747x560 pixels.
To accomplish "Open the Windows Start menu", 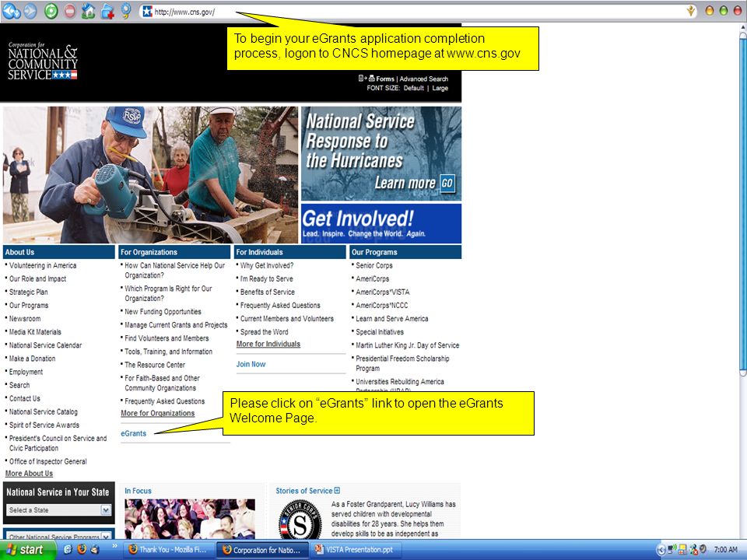I will coord(28,550).
